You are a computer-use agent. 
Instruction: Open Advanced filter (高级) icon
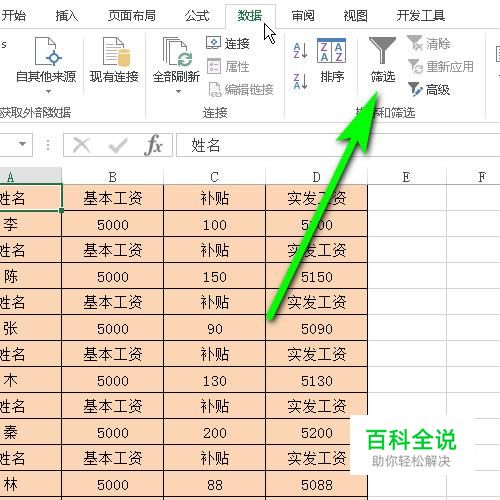pyautogui.click(x=415, y=89)
